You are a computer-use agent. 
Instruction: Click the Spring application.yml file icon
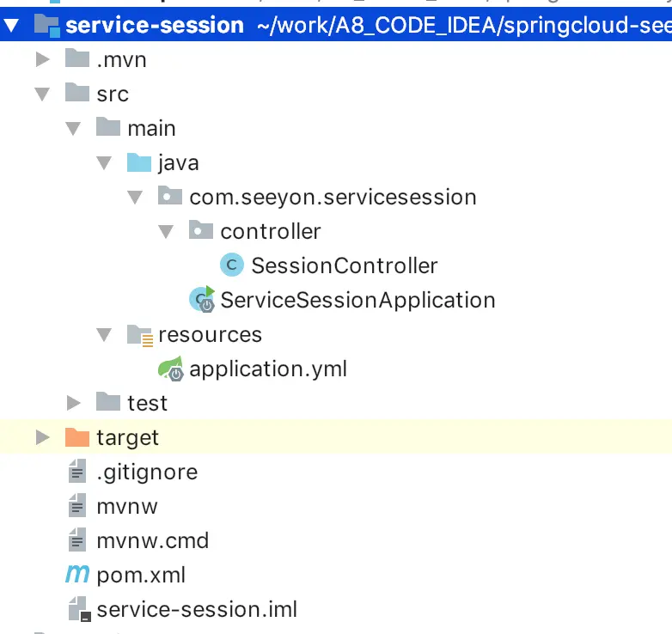pyautogui.click(x=170, y=369)
